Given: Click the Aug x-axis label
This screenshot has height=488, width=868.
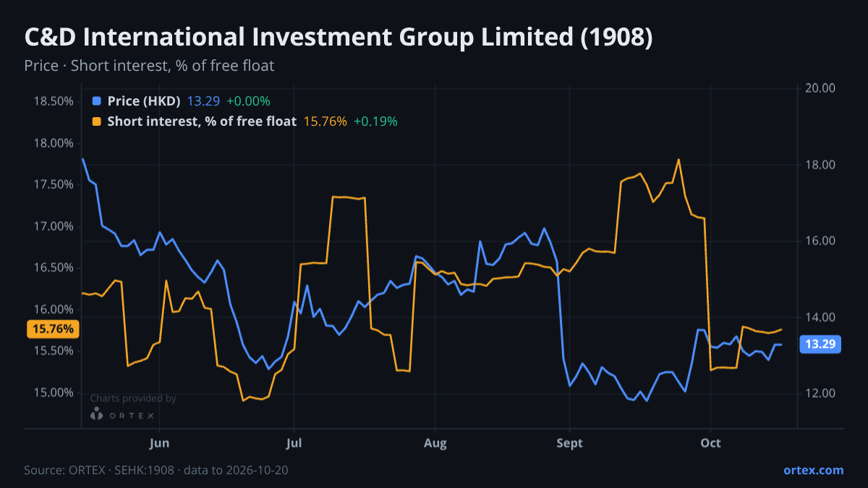Looking at the screenshot, I should [x=435, y=443].
